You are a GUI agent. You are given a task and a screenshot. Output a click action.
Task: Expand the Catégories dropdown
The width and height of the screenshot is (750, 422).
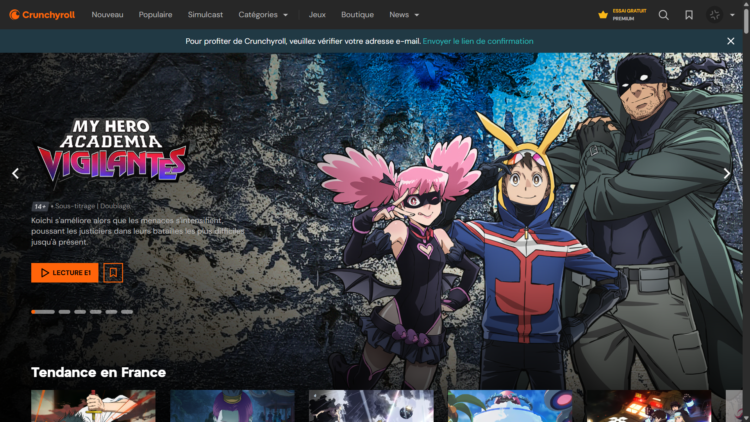pyautogui.click(x=263, y=15)
